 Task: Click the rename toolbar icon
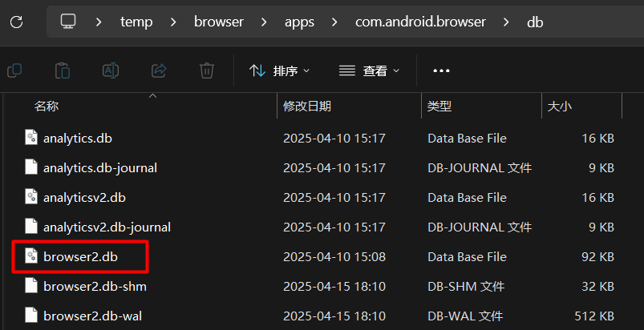pyautogui.click(x=111, y=70)
